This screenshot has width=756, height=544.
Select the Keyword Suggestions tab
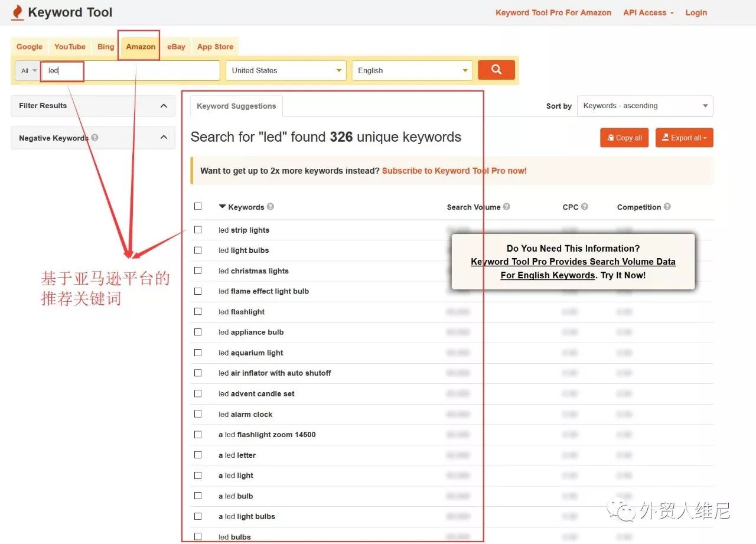(236, 106)
